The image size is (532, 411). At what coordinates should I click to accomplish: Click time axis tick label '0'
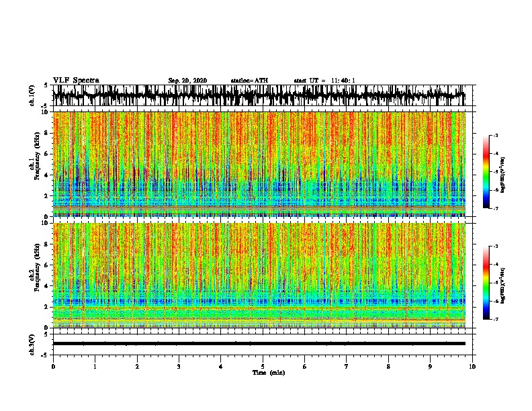point(53,367)
